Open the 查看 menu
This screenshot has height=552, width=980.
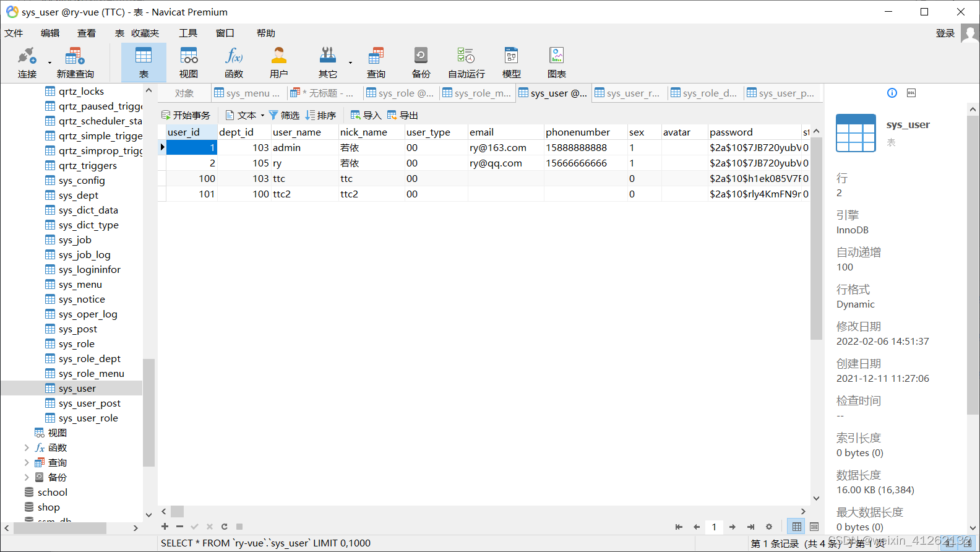(87, 33)
